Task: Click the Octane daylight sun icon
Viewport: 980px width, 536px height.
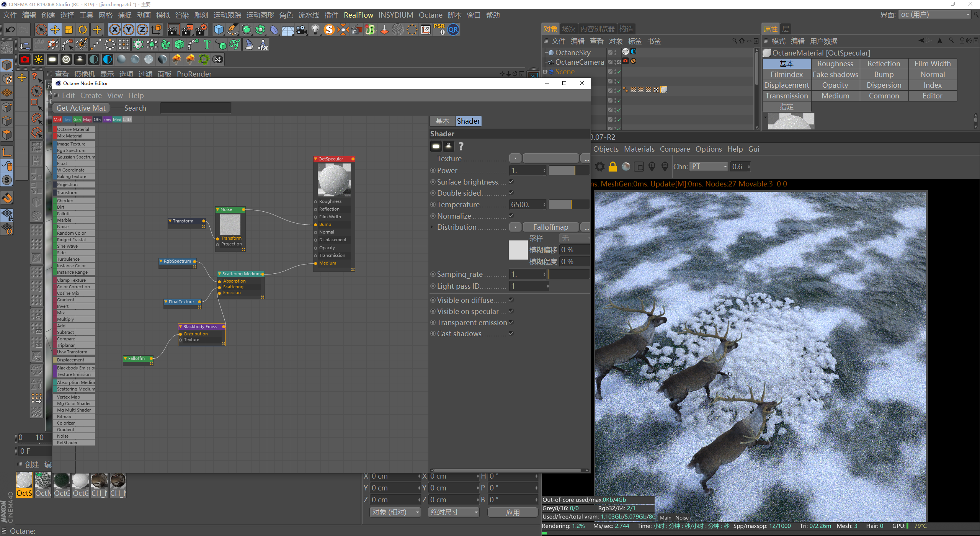Action: click(x=39, y=59)
